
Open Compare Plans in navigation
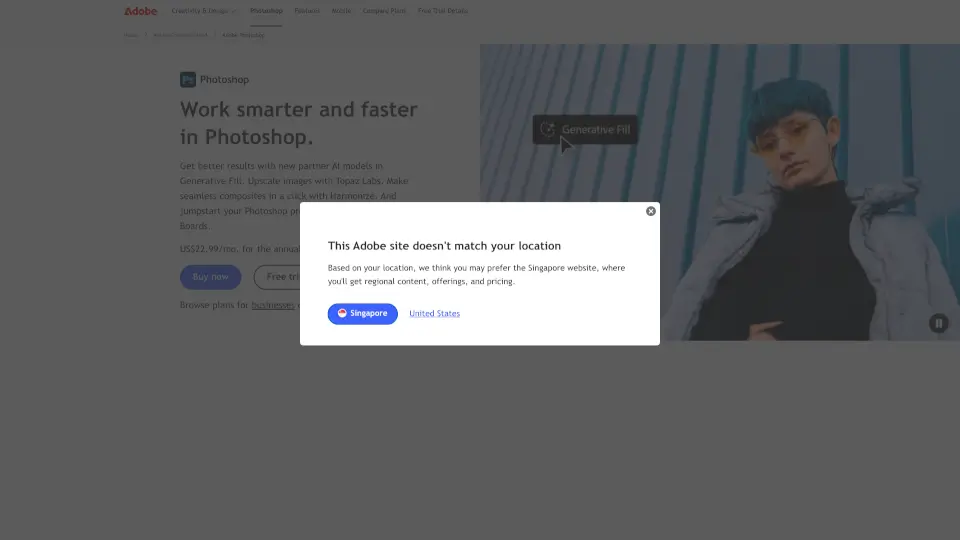point(384,11)
